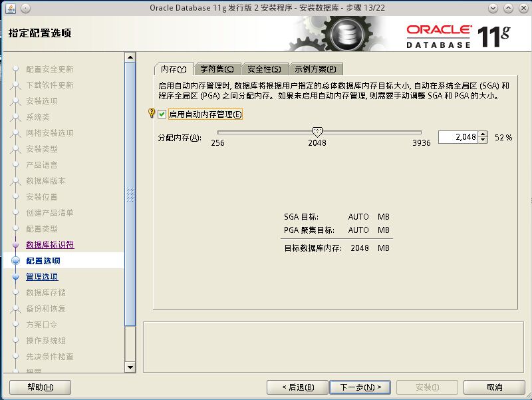This screenshot has width=532, height=400.
Task: Click the 下载软件更新 step text
Action: point(50,85)
